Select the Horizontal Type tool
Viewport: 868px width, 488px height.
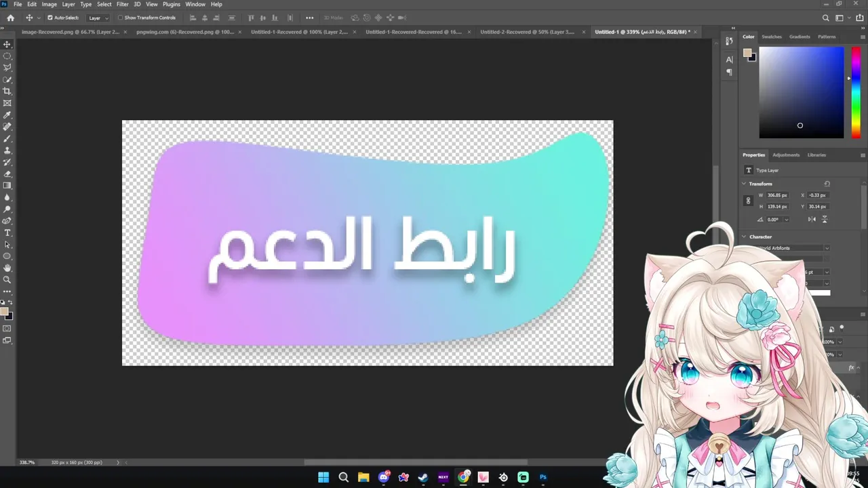point(7,233)
